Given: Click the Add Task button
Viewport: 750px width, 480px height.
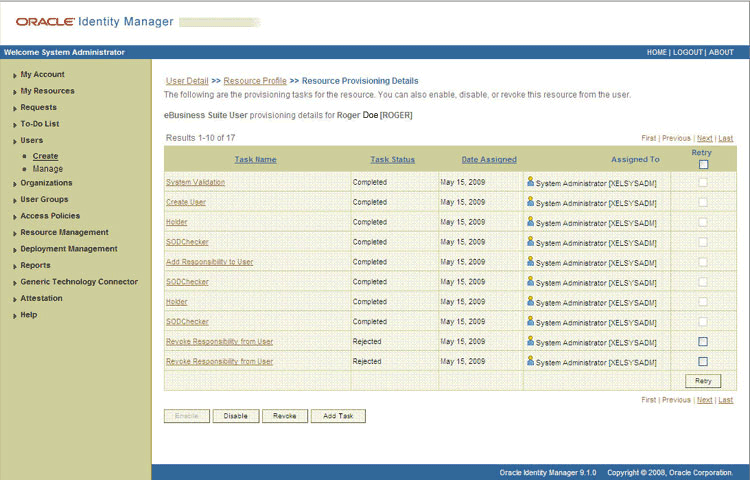Looking at the screenshot, I should [338, 416].
